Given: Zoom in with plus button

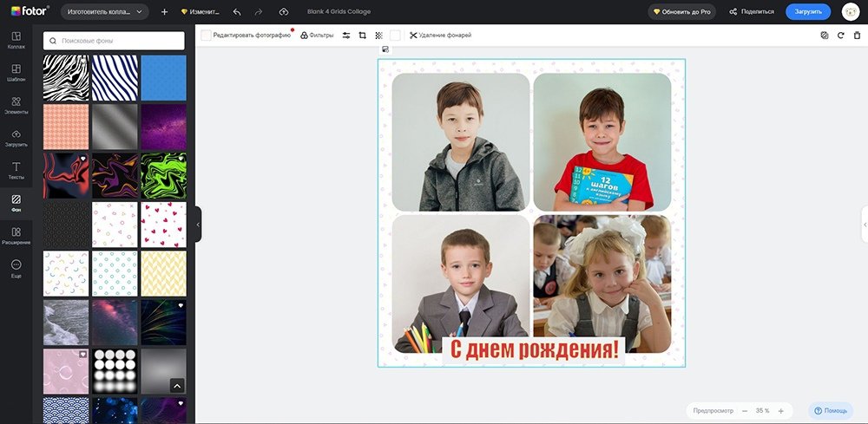Looking at the screenshot, I should click(780, 411).
